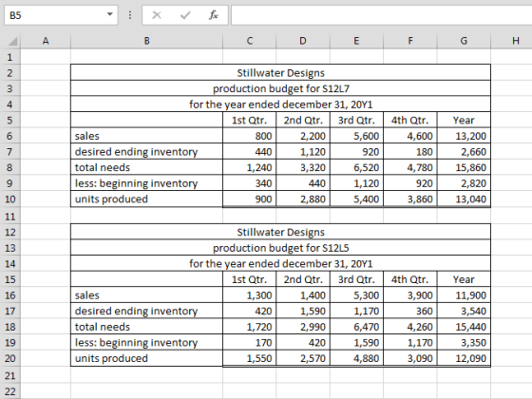This screenshot has height=399, width=532.
Task: Select cell with value 340
Action: point(249,183)
